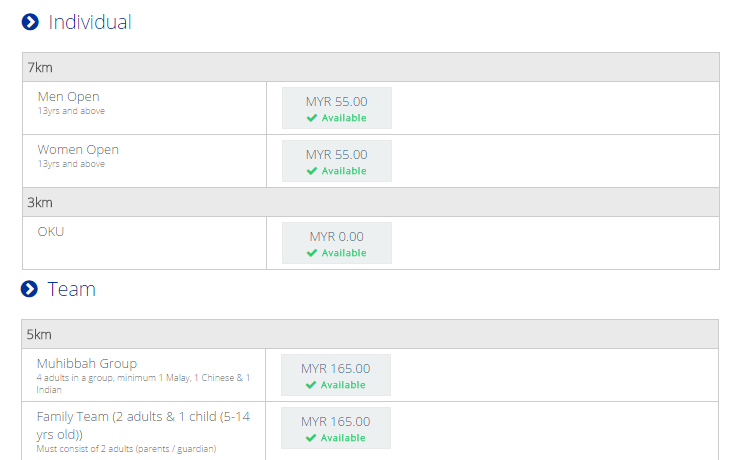Click the arrow icon beside Individual heading
Viewport: 733px width, 460px height.
[30, 22]
